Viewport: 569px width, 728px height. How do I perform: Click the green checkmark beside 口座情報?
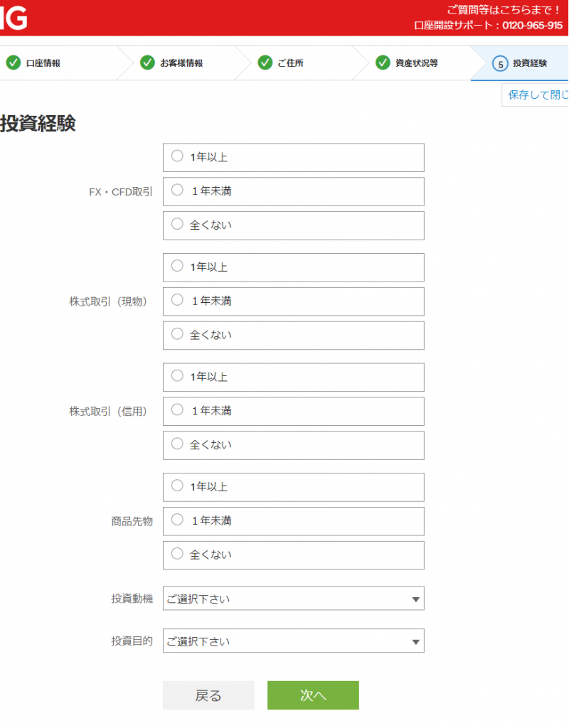[14, 63]
